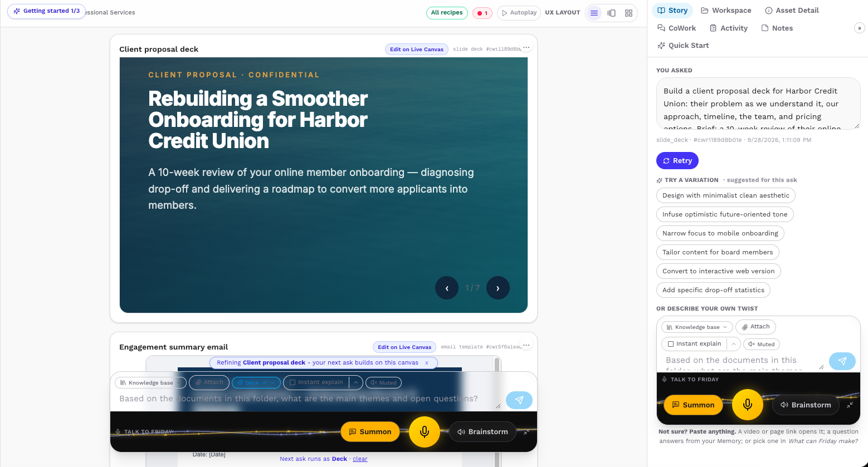Viewport: 868px width, 467px height.
Task: Open the Asset Detail tab
Action: click(792, 10)
